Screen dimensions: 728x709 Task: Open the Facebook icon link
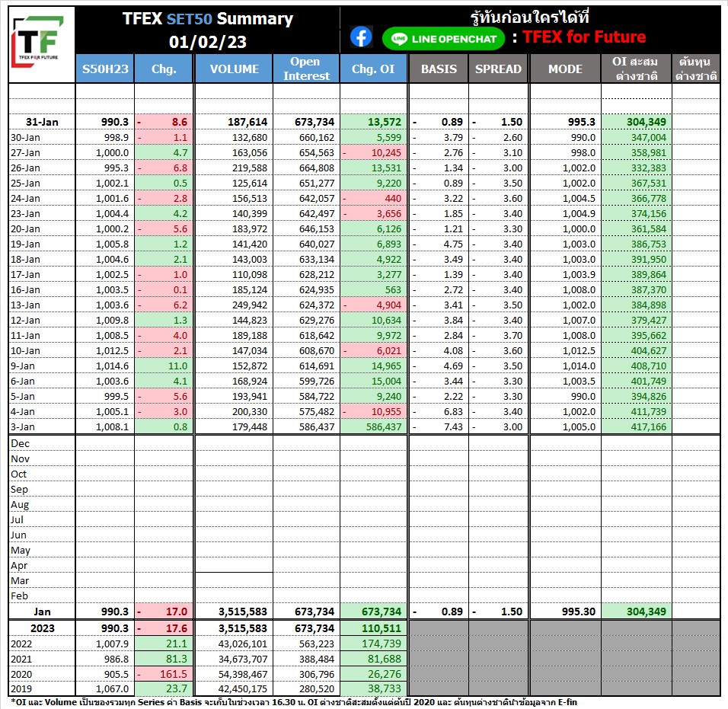tap(361, 37)
